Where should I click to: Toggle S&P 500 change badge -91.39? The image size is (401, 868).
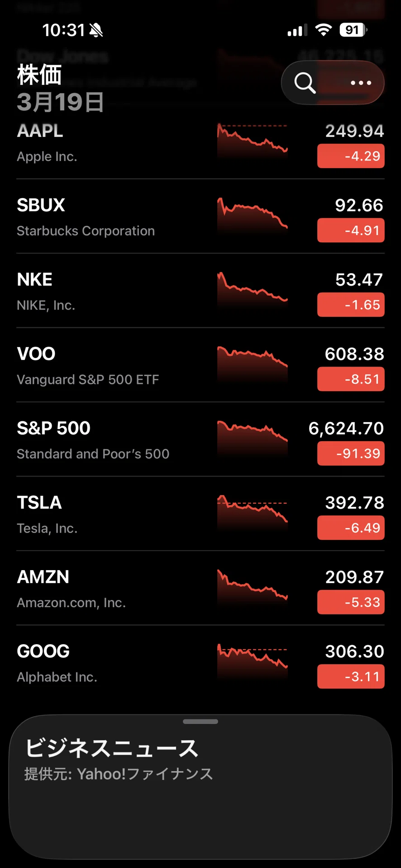[351, 453]
